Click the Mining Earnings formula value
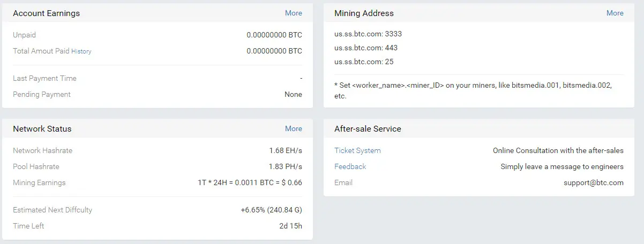Image resolution: width=644 pixels, height=244 pixels. (x=250, y=182)
